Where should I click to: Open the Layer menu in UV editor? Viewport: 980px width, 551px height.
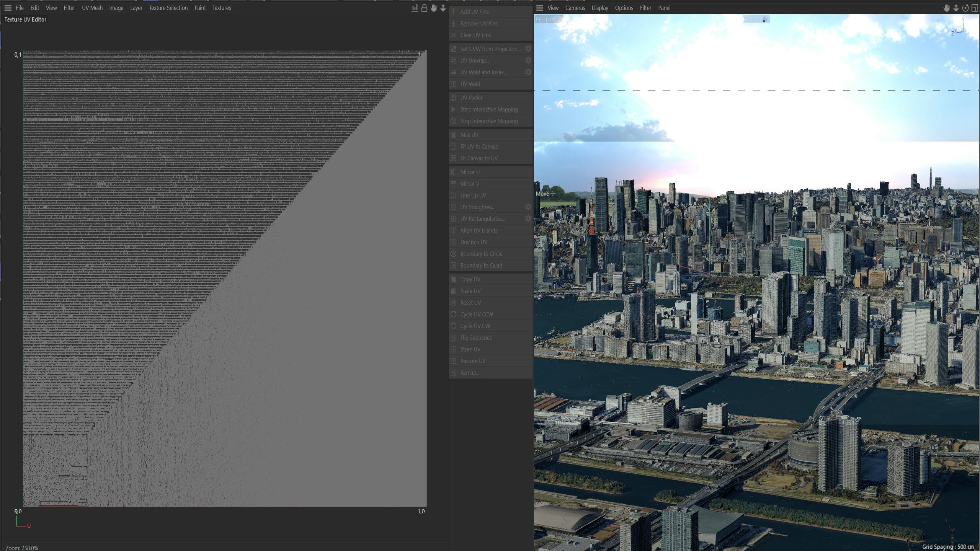point(136,8)
